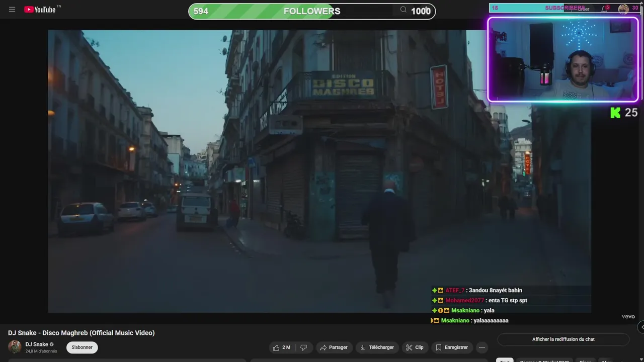
Task: Open the account avatar menu
Action: (x=623, y=9)
